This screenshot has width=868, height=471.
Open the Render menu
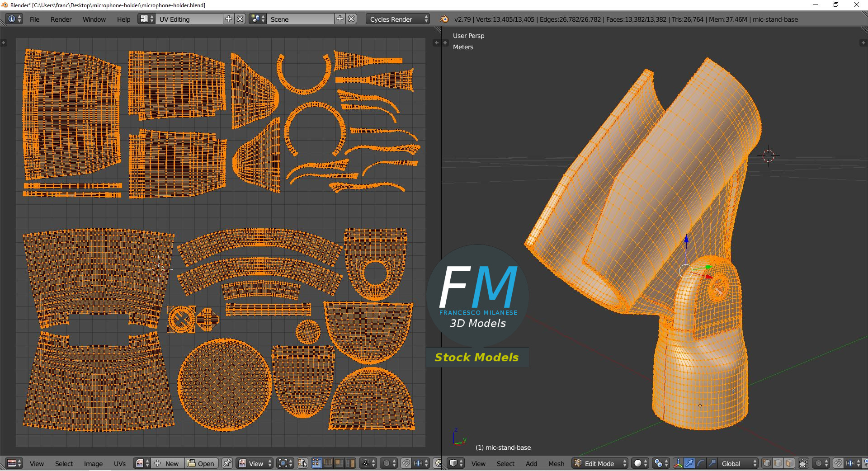(61, 19)
